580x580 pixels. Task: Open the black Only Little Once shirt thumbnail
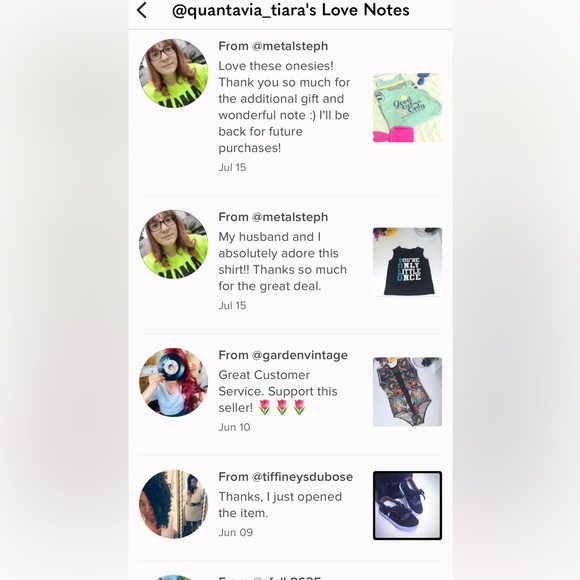[x=407, y=262]
